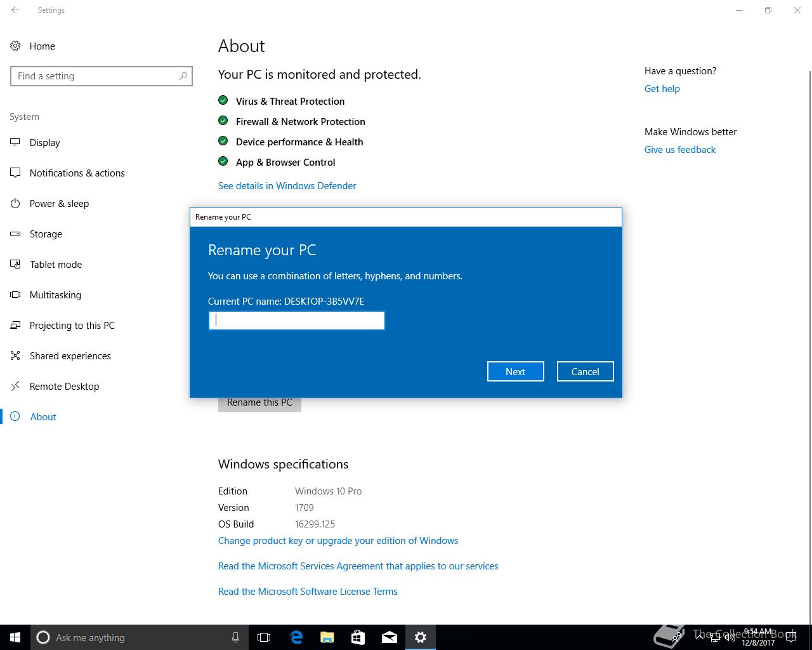The image size is (812, 650).
Task: Open Remote Desktop settings
Action: coord(64,387)
